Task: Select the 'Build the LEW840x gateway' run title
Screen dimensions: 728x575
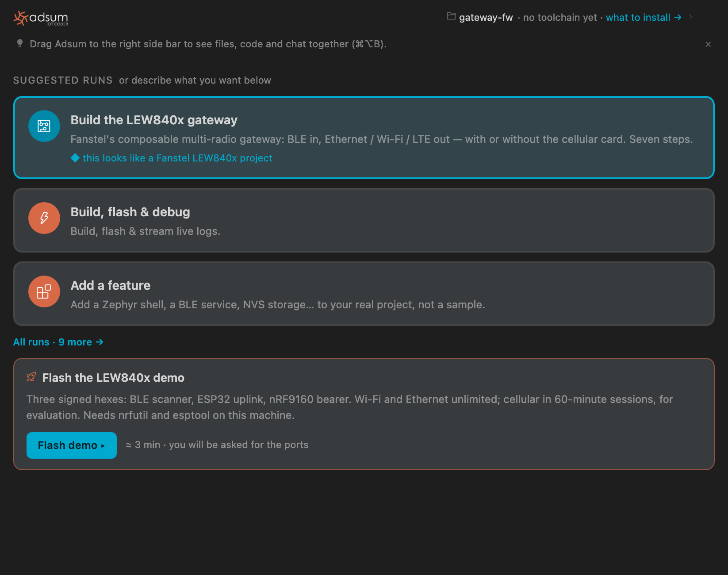Action: coord(154,120)
